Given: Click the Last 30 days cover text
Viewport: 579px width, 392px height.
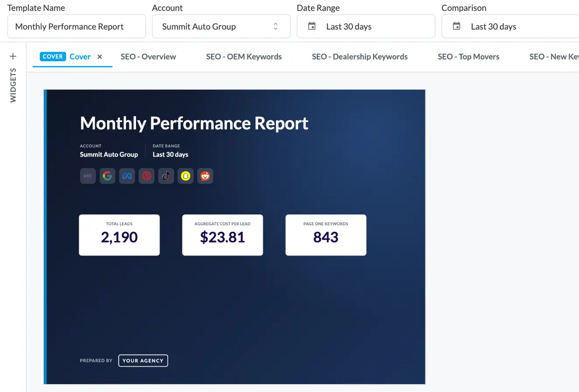Looking at the screenshot, I should point(171,154).
